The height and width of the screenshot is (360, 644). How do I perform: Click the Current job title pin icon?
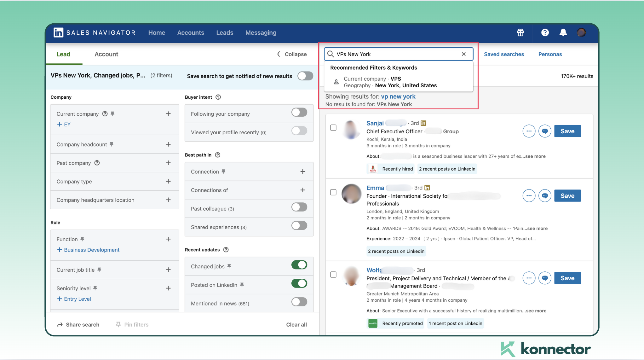point(99,270)
